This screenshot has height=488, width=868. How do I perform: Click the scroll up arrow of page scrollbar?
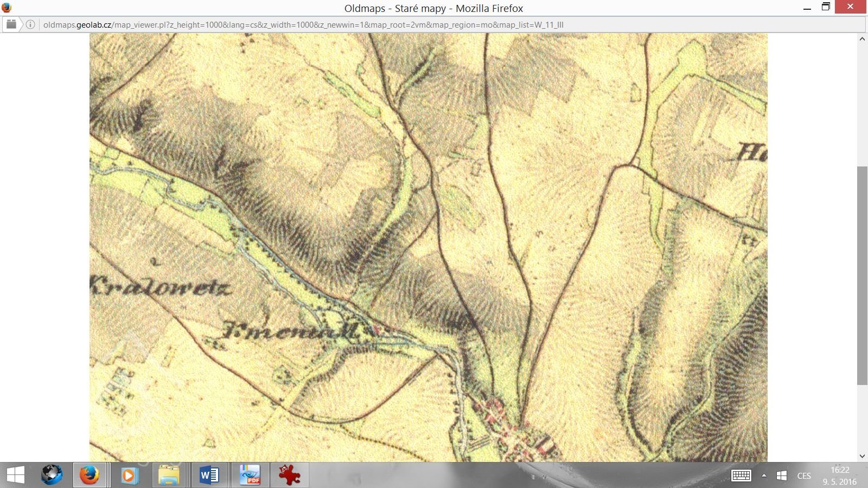tap(862, 39)
